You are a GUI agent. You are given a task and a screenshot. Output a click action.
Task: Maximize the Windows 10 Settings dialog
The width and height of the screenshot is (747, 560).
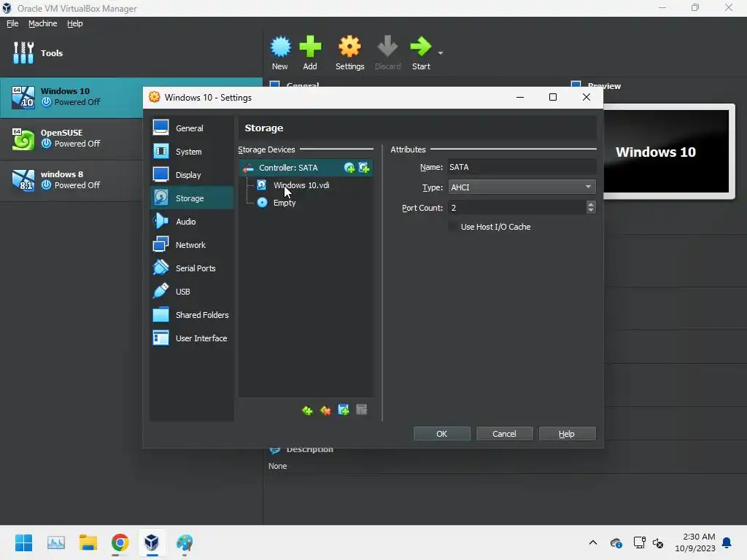(x=553, y=97)
